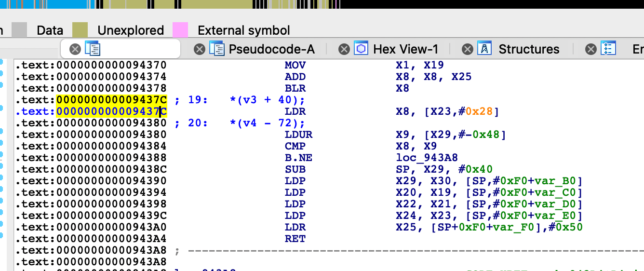Click the Unexplored legend color swatch
The image size is (644, 271).
coord(80,30)
